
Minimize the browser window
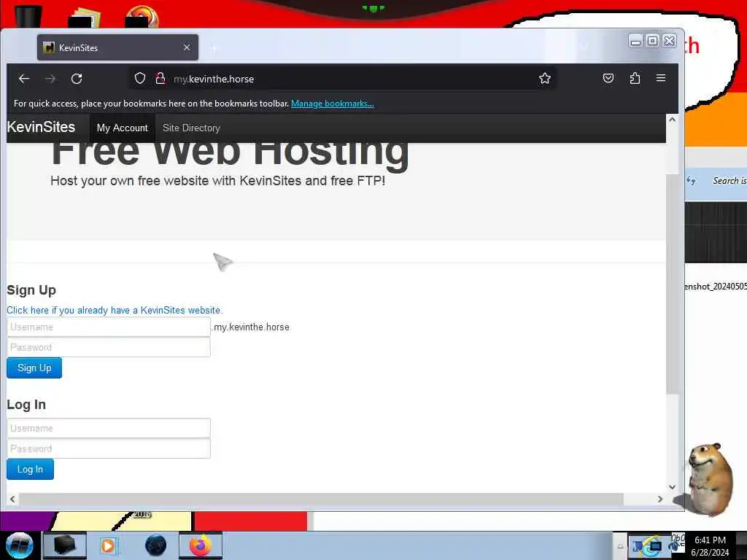[x=635, y=41]
